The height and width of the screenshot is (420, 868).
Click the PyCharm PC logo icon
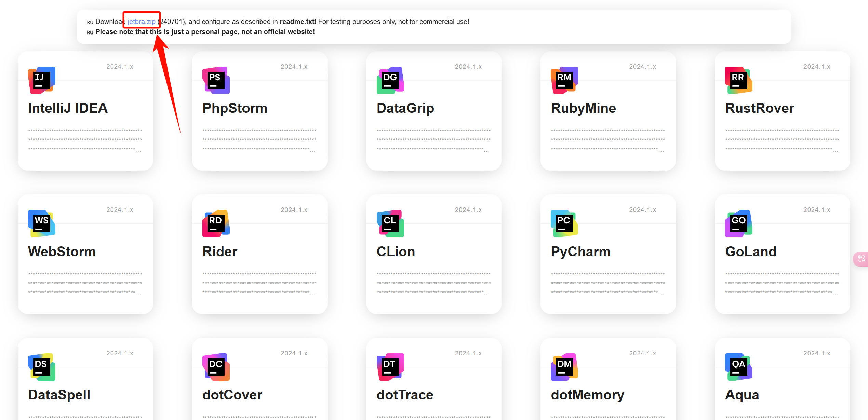(x=564, y=223)
